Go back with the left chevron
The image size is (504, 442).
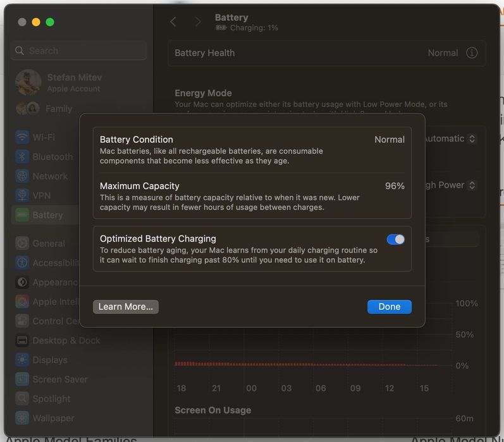point(173,22)
